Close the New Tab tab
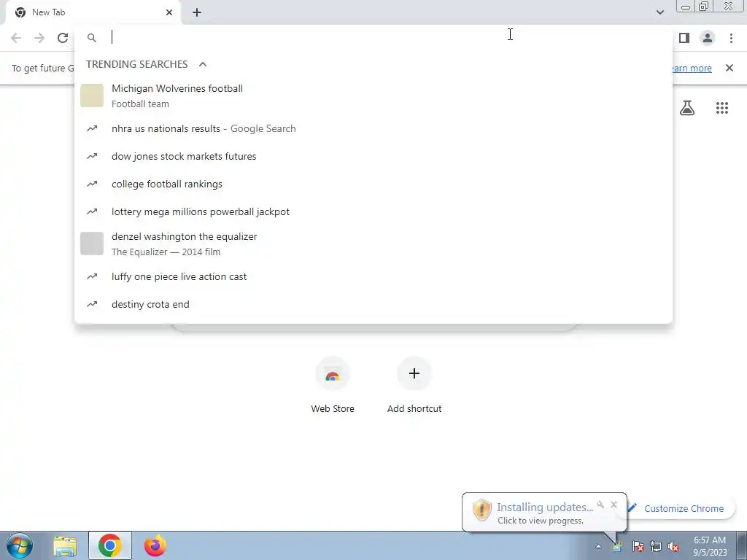The width and height of the screenshot is (747, 560). [x=169, y=12]
